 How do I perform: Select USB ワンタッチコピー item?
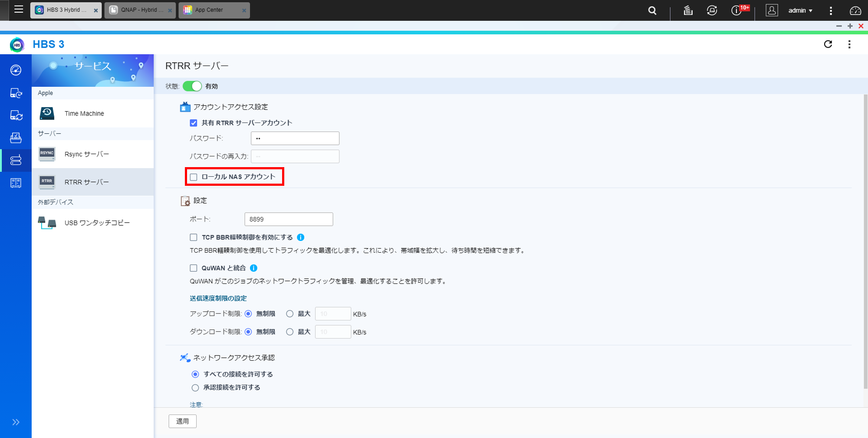pyautogui.click(x=93, y=223)
